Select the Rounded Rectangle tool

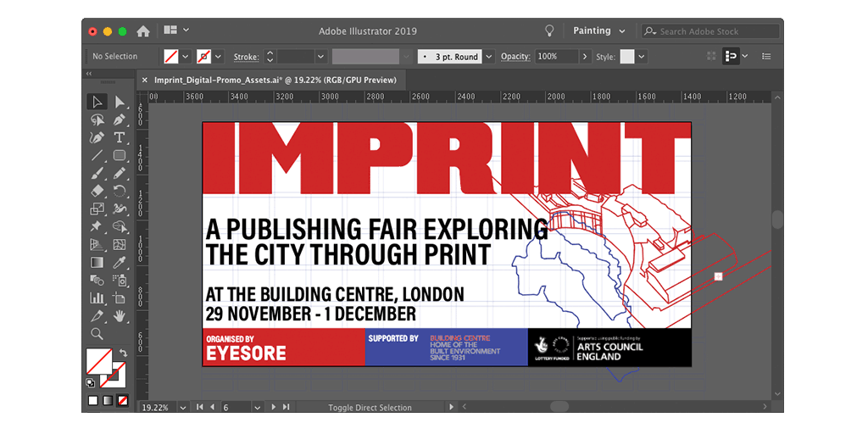(120, 155)
